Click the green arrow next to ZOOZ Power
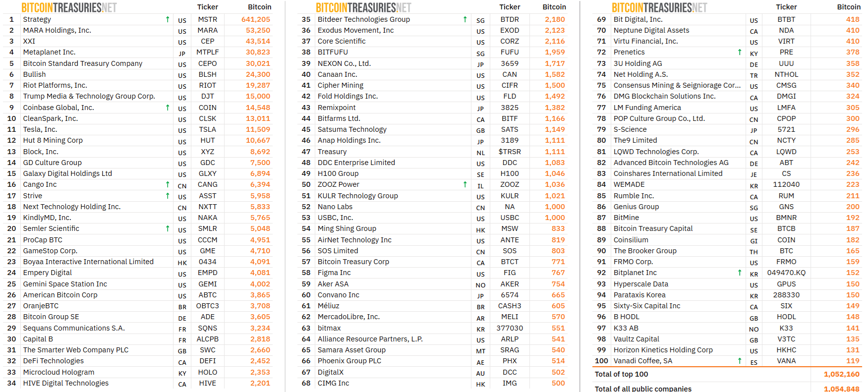This screenshot has height=392, width=868. (x=465, y=184)
